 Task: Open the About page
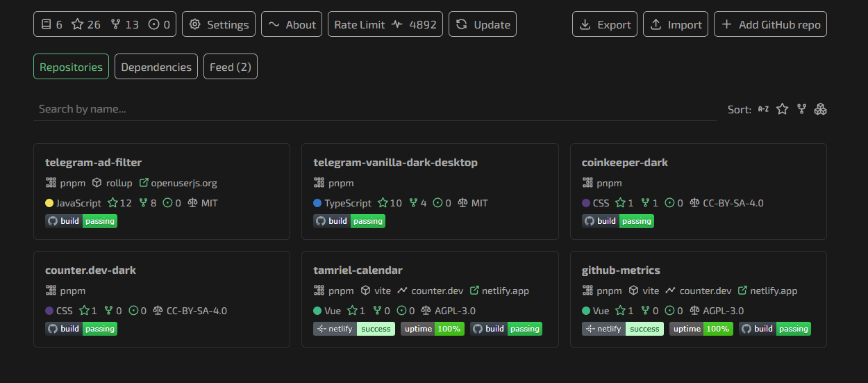click(x=292, y=24)
